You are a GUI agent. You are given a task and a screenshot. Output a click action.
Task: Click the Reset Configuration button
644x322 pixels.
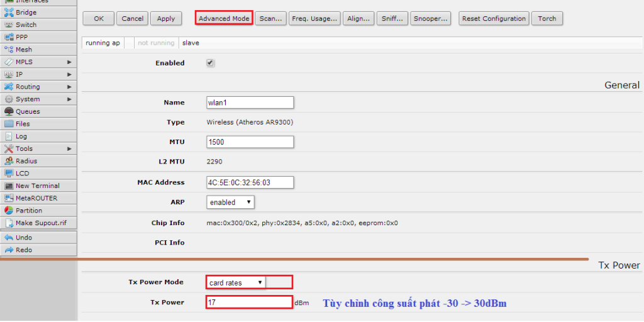click(494, 18)
